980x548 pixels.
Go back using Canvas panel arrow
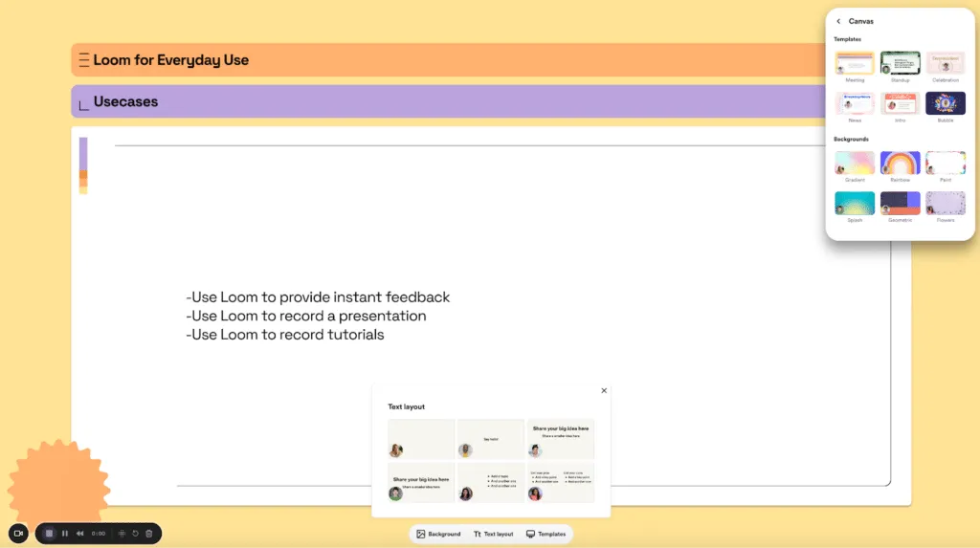pyautogui.click(x=838, y=21)
